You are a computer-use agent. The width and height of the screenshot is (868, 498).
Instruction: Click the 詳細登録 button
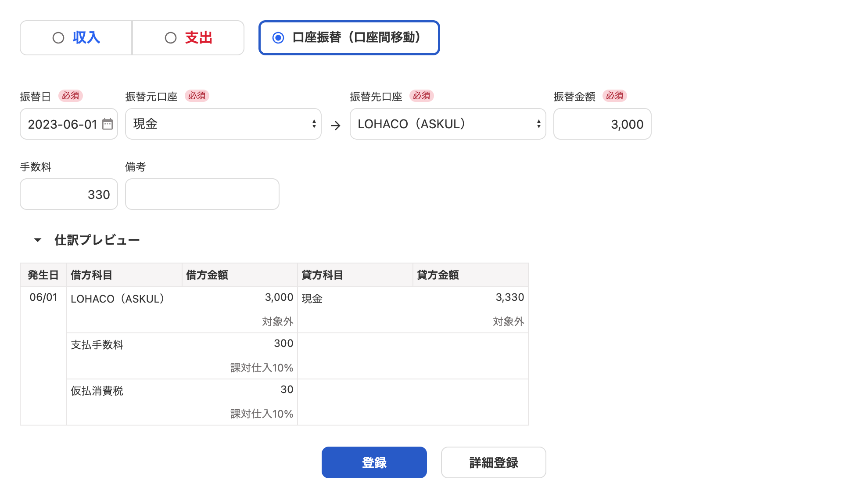pyautogui.click(x=493, y=462)
